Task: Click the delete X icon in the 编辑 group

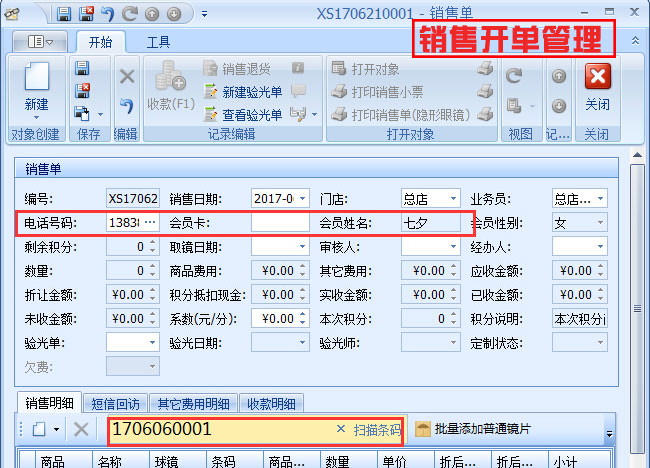Action: point(127,77)
